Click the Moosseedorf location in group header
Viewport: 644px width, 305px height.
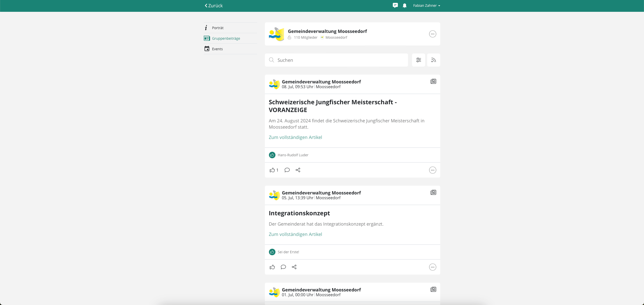point(336,37)
